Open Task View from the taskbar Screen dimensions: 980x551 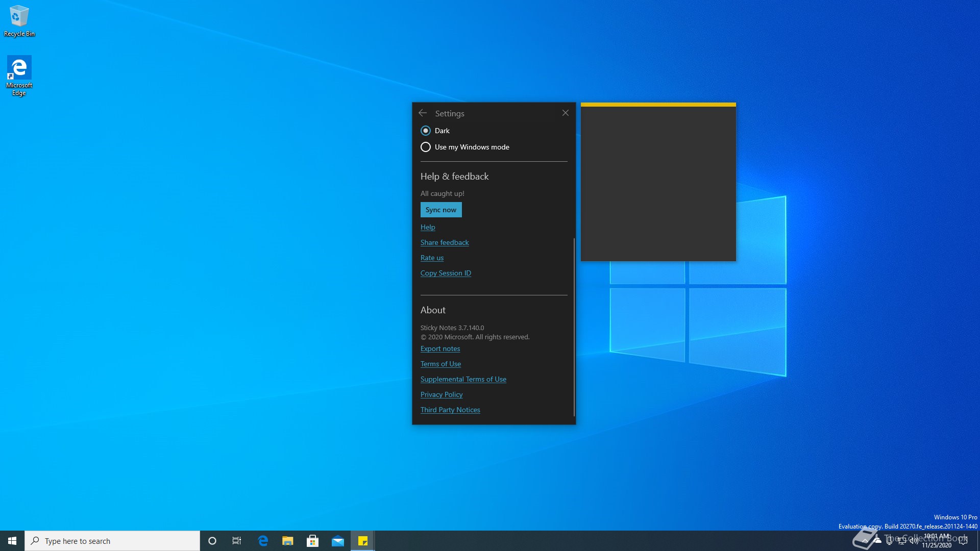point(237,541)
